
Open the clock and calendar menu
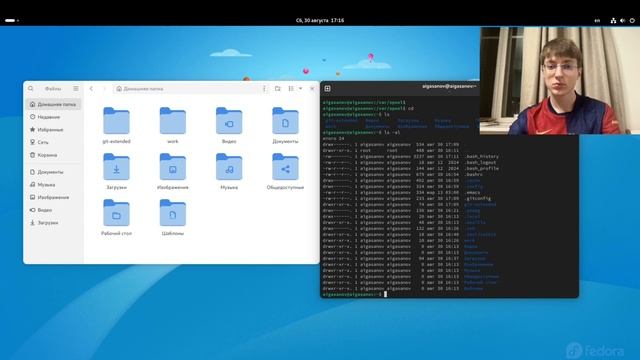pyautogui.click(x=320, y=20)
